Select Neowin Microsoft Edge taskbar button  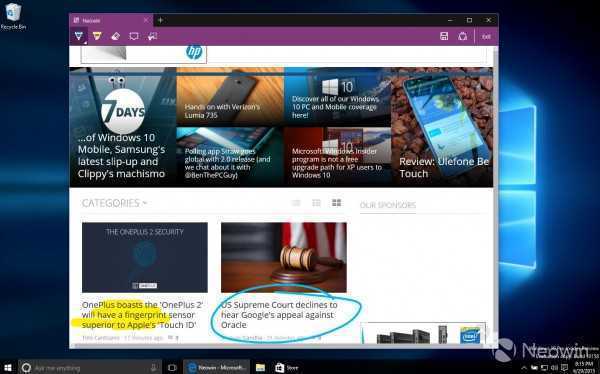click(217, 367)
